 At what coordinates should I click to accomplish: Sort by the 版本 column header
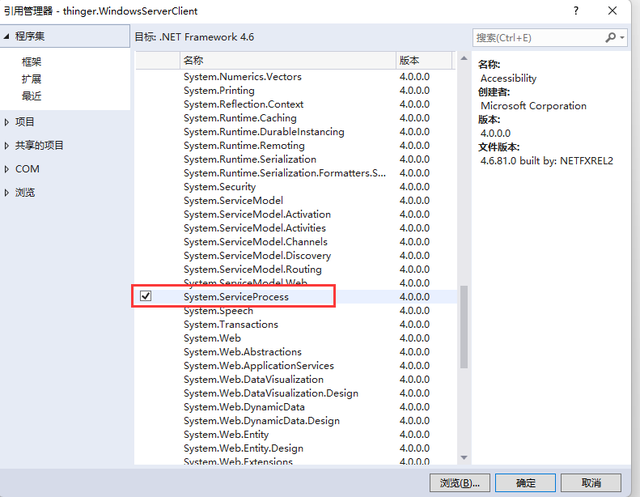(x=424, y=60)
